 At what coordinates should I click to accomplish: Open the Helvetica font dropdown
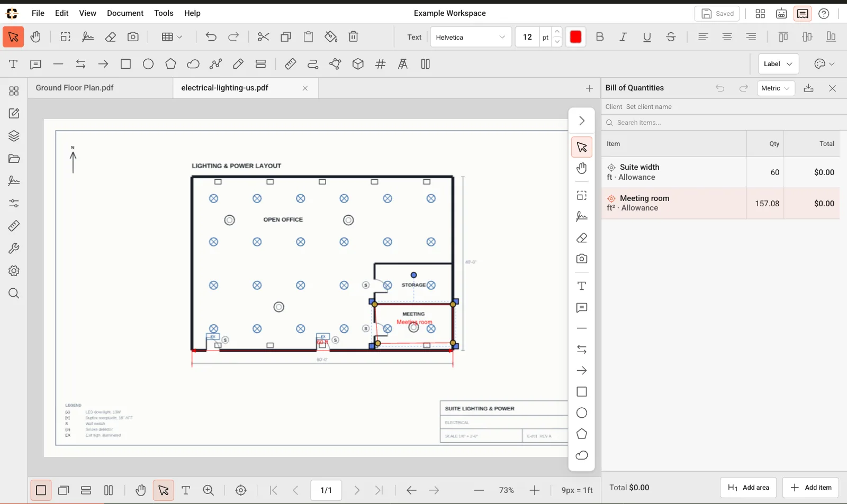(x=471, y=37)
